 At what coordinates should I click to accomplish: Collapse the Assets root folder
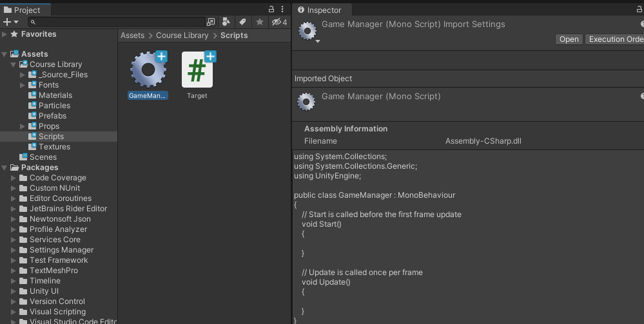[x=5, y=54]
